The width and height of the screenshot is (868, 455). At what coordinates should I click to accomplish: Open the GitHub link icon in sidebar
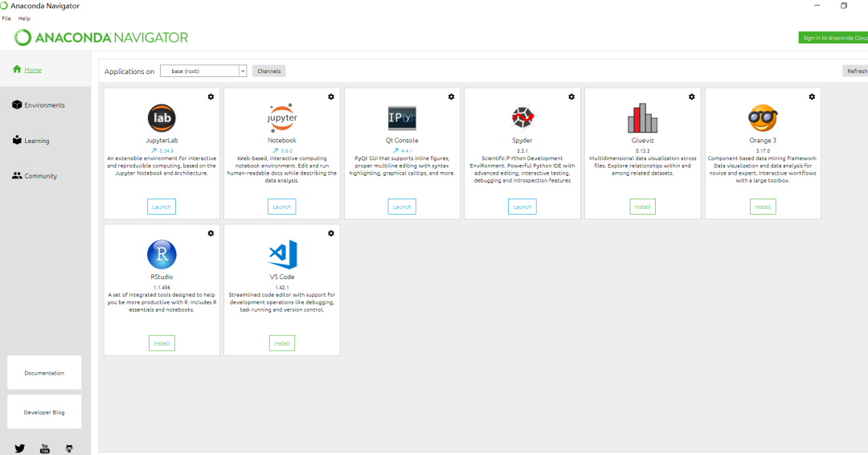click(69, 449)
